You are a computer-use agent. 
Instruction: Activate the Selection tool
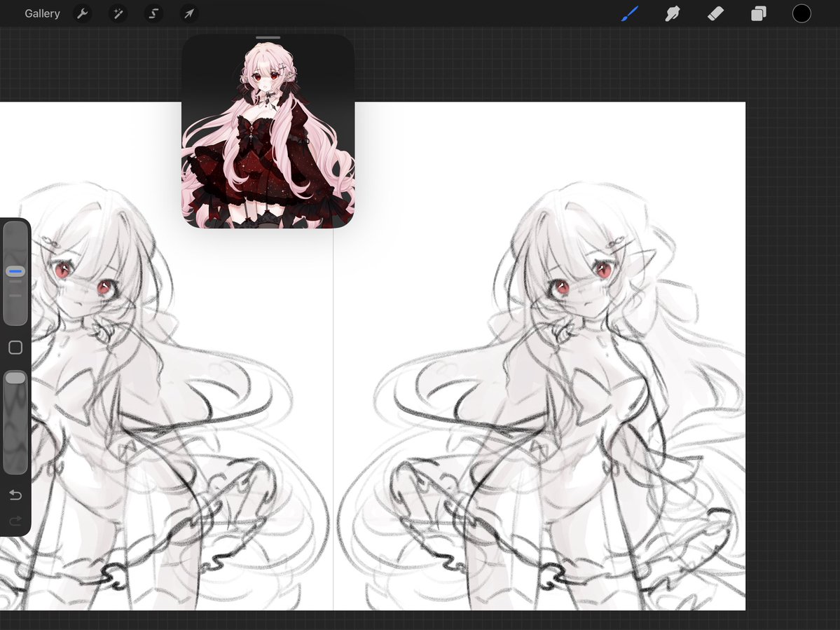click(153, 13)
